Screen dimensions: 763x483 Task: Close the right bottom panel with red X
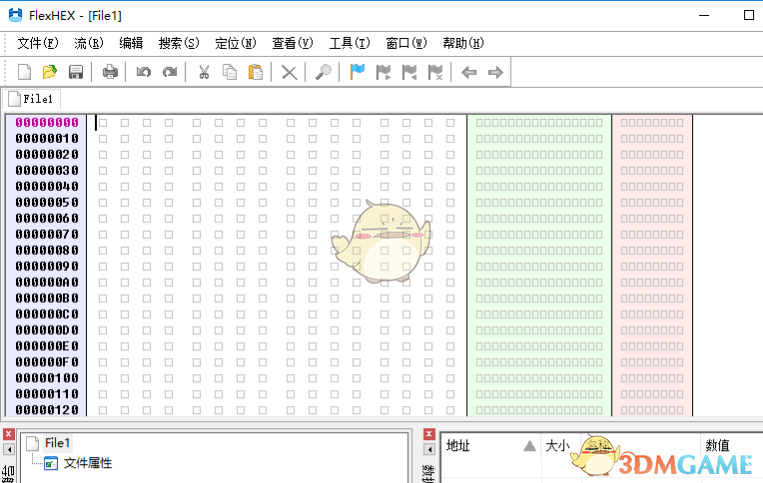click(429, 434)
